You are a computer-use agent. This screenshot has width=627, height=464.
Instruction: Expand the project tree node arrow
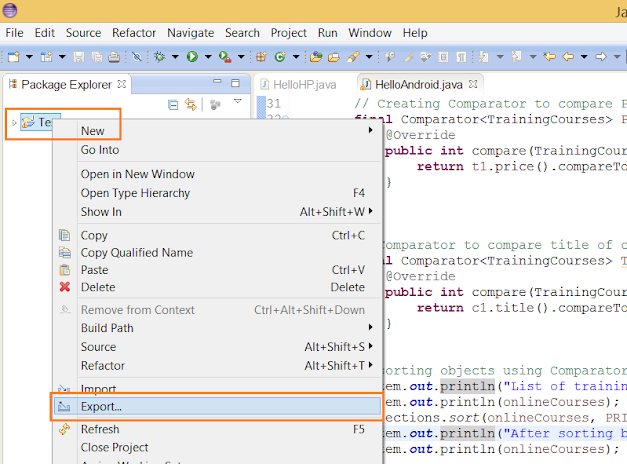pos(14,122)
